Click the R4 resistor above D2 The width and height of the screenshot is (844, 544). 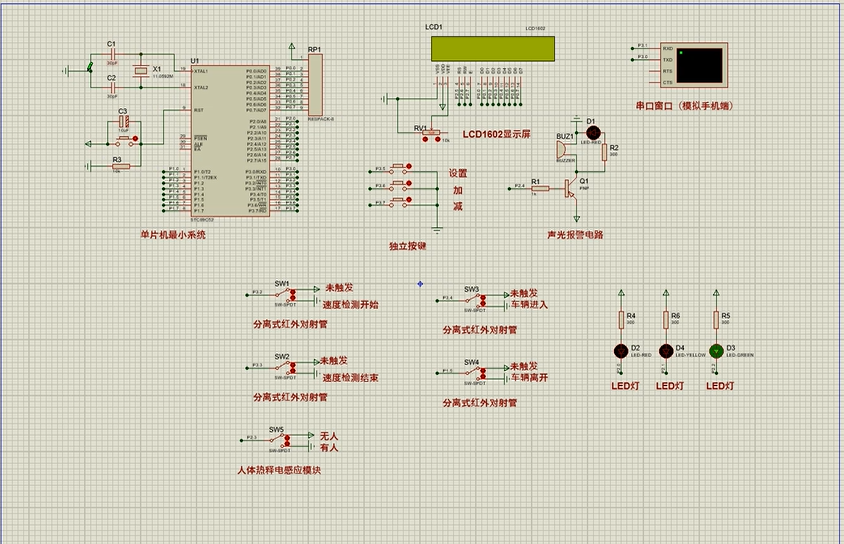click(x=621, y=320)
